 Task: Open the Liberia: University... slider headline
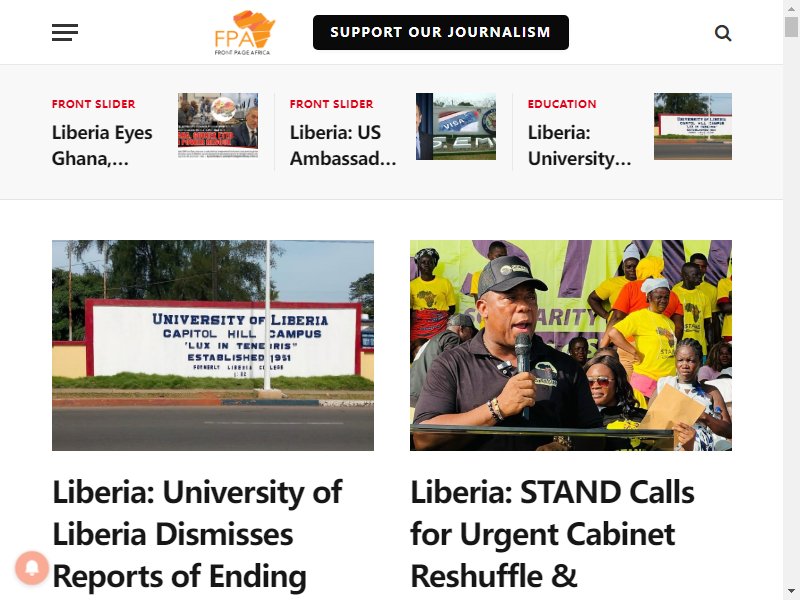579,145
